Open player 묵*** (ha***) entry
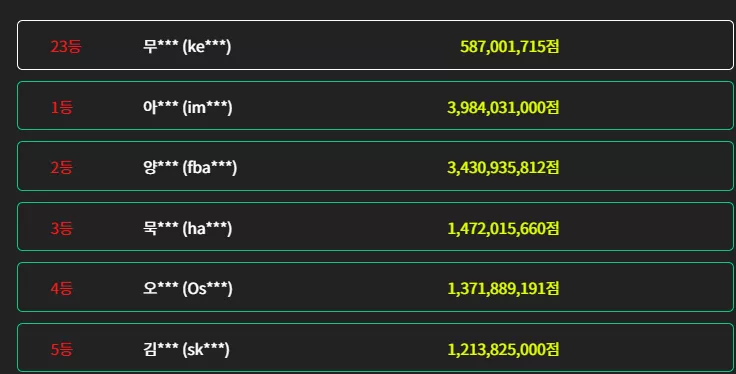 pos(187,229)
